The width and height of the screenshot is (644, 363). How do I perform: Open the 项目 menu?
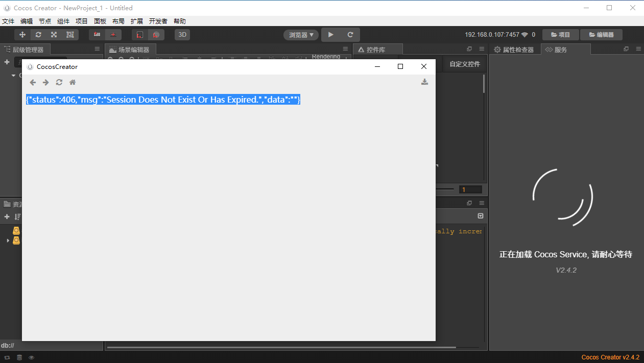click(82, 21)
